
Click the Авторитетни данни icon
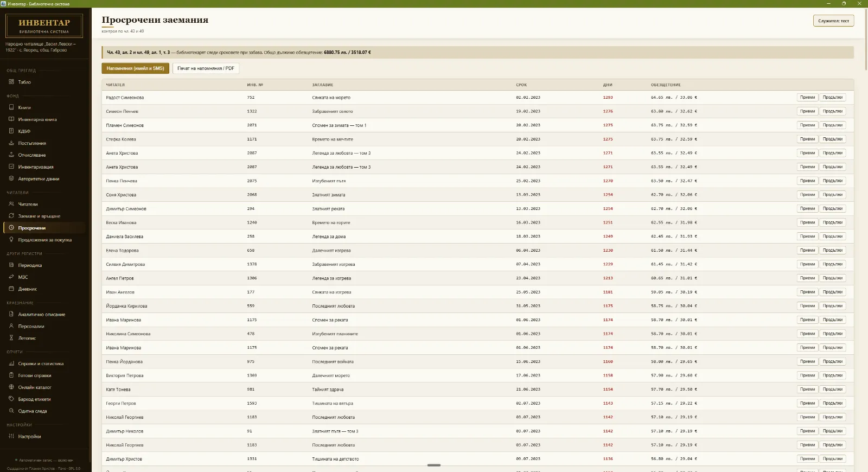click(11, 178)
